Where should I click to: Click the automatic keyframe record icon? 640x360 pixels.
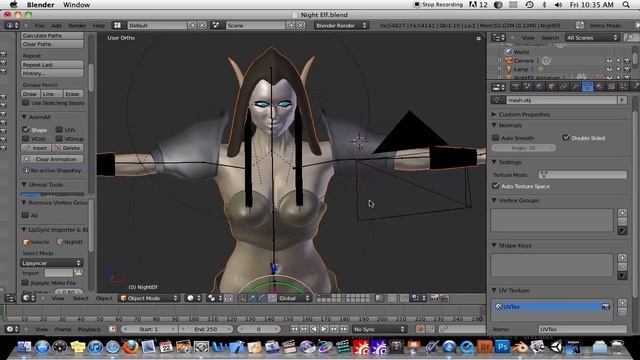click(x=420, y=329)
